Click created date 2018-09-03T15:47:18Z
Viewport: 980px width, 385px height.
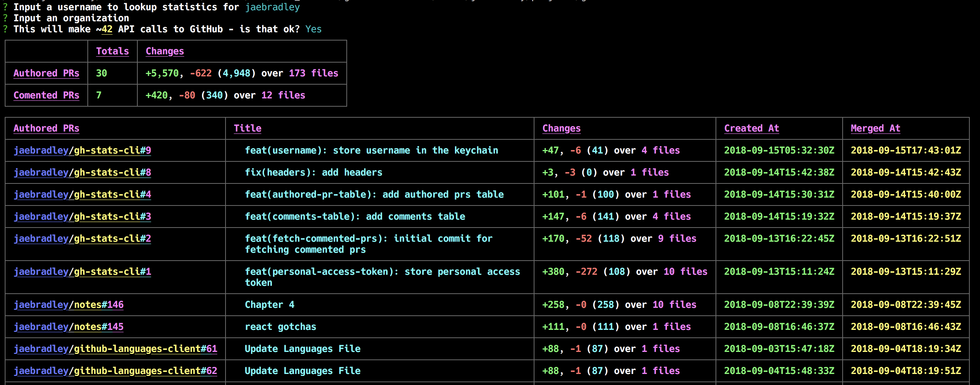779,349
